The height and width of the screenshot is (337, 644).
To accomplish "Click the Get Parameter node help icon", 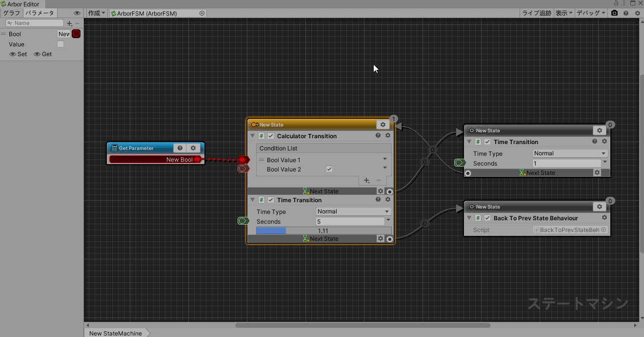I will [180, 148].
